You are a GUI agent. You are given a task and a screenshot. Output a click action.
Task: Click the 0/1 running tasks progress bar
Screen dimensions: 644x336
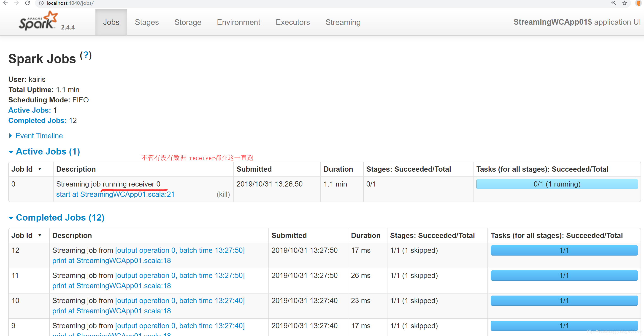[557, 184]
